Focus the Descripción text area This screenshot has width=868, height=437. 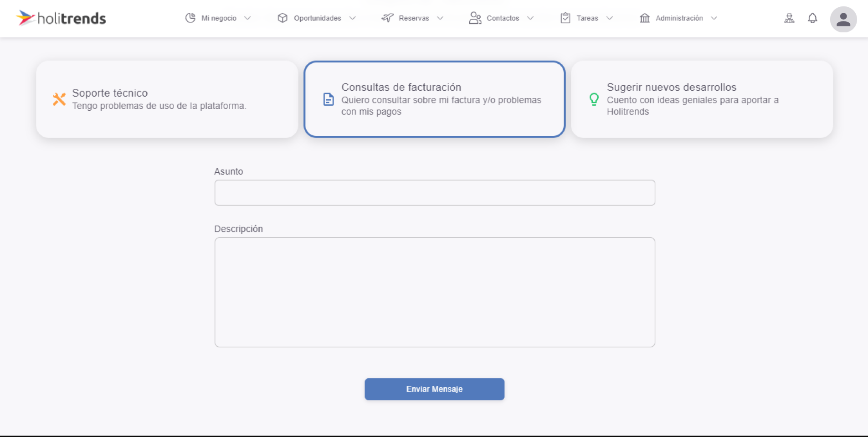click(435, 292)
